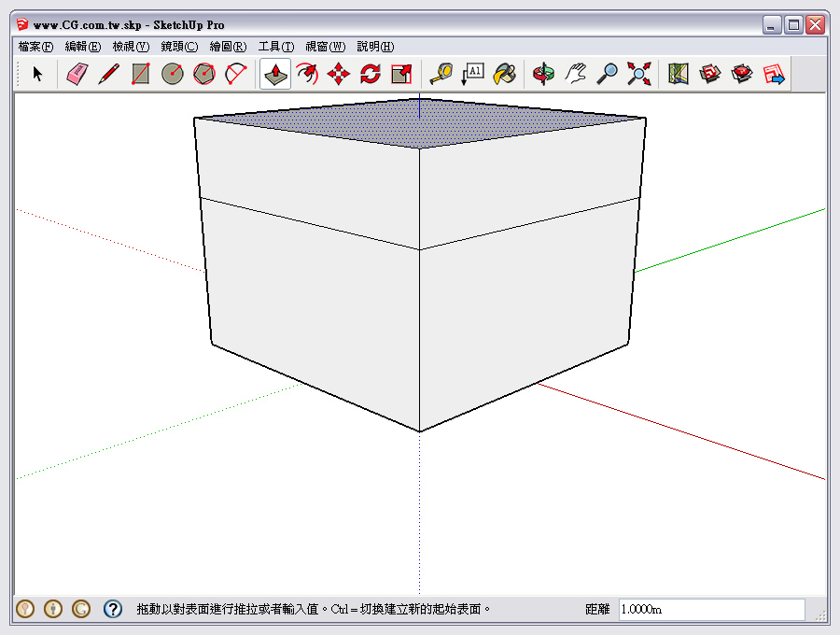Click the export/share component icon
This screenshot has width=840, height=635.
774,74
